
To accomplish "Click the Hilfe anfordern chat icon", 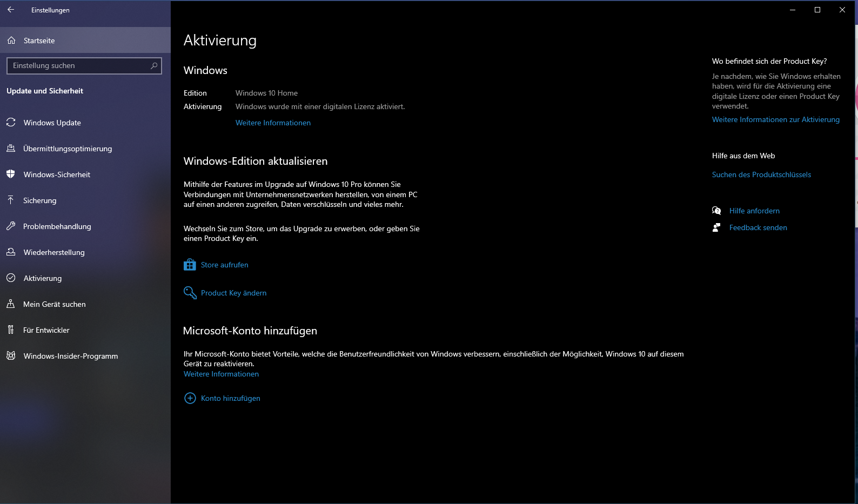I will (x=716, y=211).
